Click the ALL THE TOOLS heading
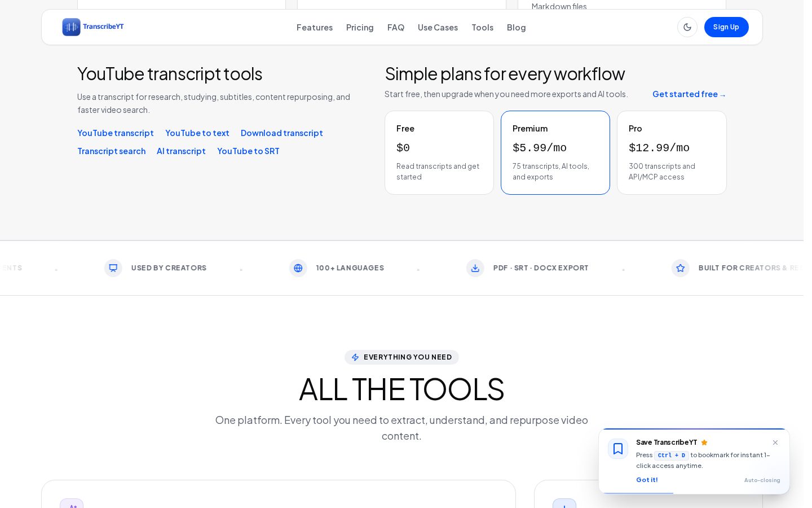Viewport: 812px width, 508px height. click(x=401, y=389)
